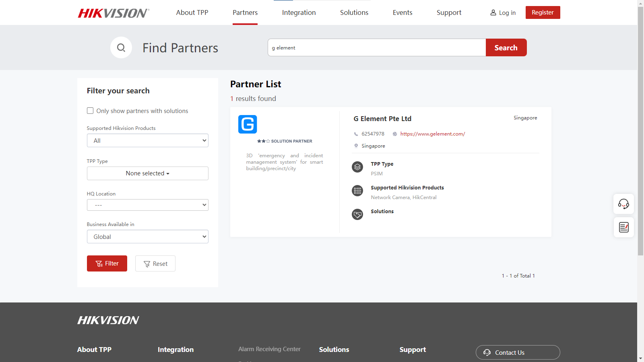Open the About TPP menu
This screenshot has width=644, height=362.
[192, 12]
